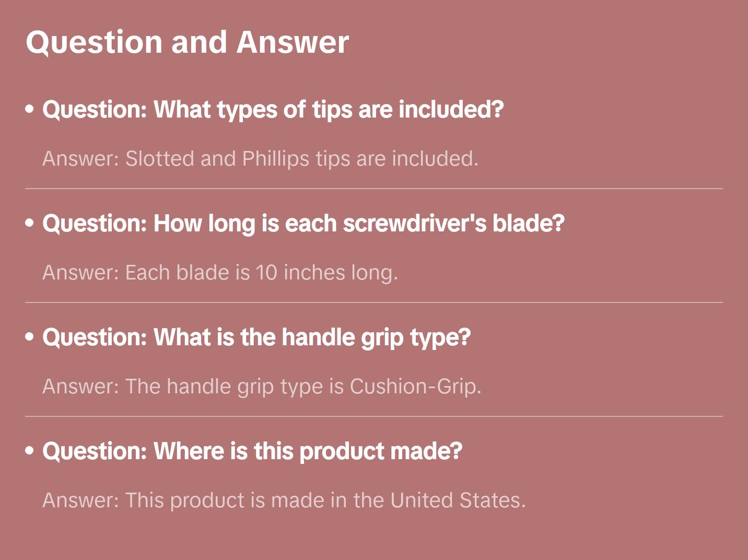Select the handle grip type question
The width and height of the screenshot is (748, 560).
[256, 337]
